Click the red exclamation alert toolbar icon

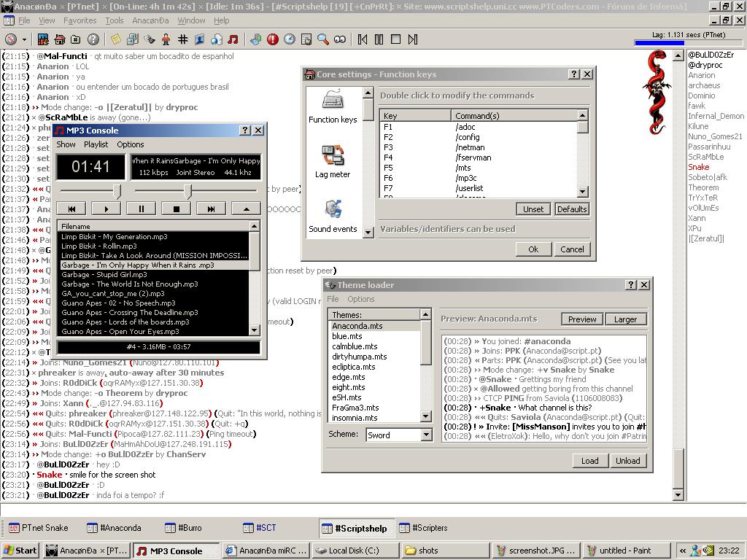273,39
